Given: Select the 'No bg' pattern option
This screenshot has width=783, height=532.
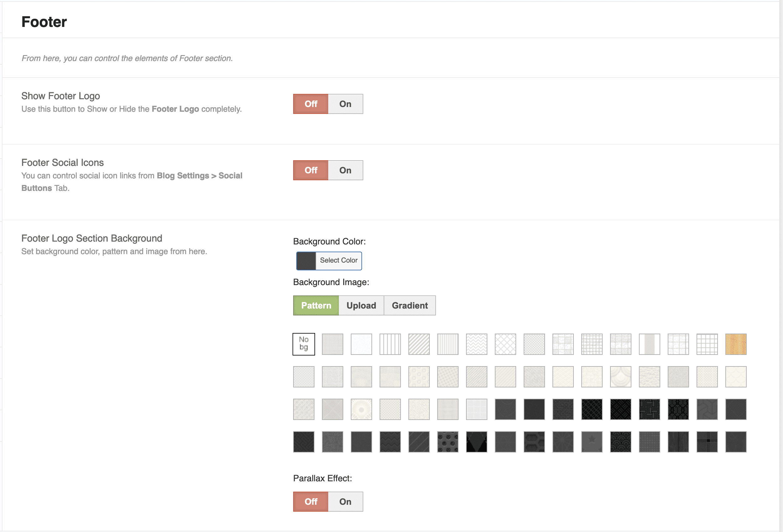Looking at the screenshot, I should pos(303,344).
